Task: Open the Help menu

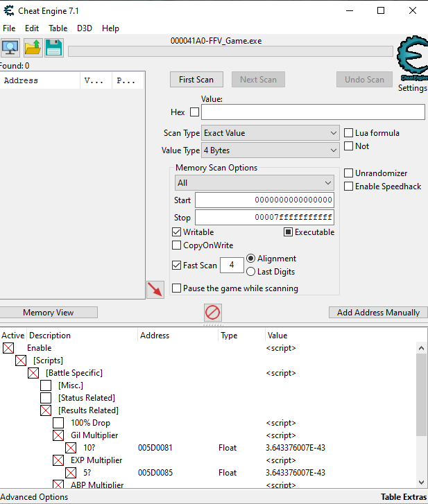Action: (110, 28)
